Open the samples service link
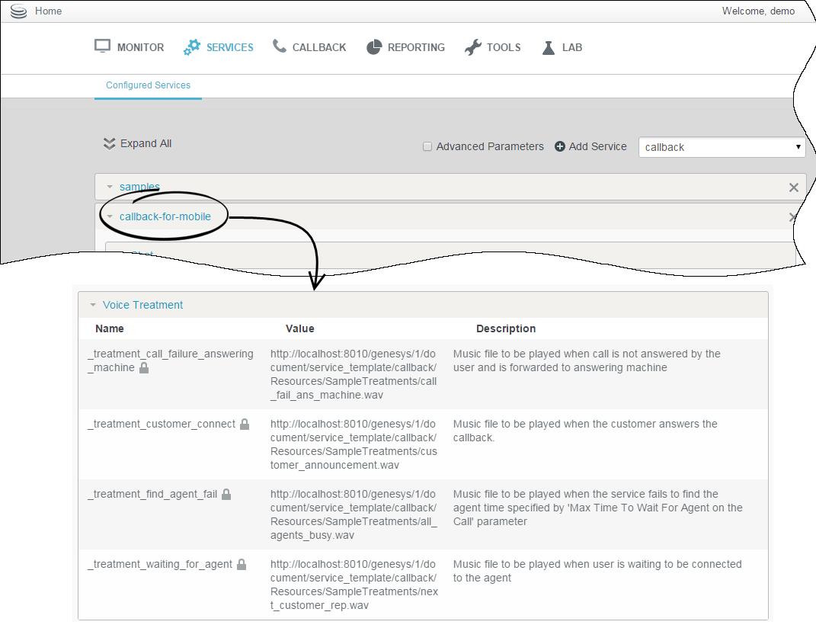 tap(139, 187)
